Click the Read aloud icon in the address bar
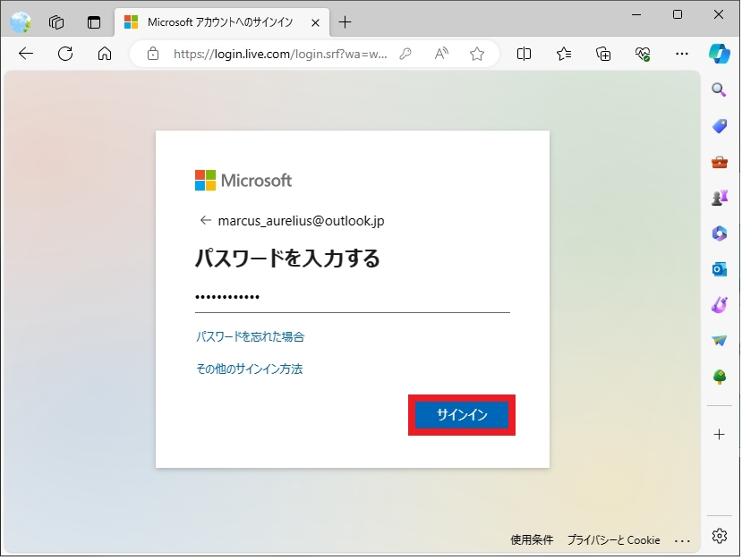Screen dimensions: 742x560 click(441, 54)
